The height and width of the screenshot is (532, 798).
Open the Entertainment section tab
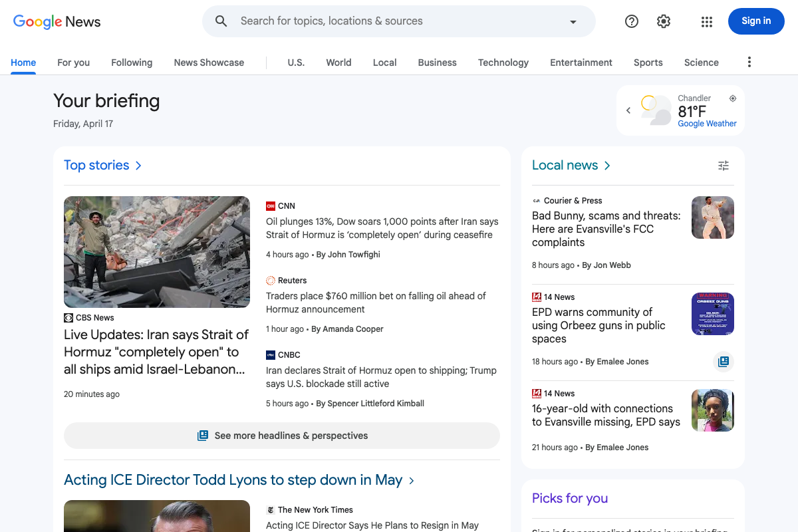(x=581, y=63)
